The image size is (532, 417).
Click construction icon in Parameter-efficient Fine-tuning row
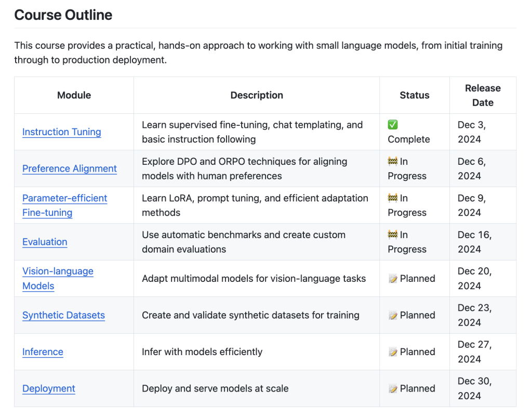tap(393, 198)
